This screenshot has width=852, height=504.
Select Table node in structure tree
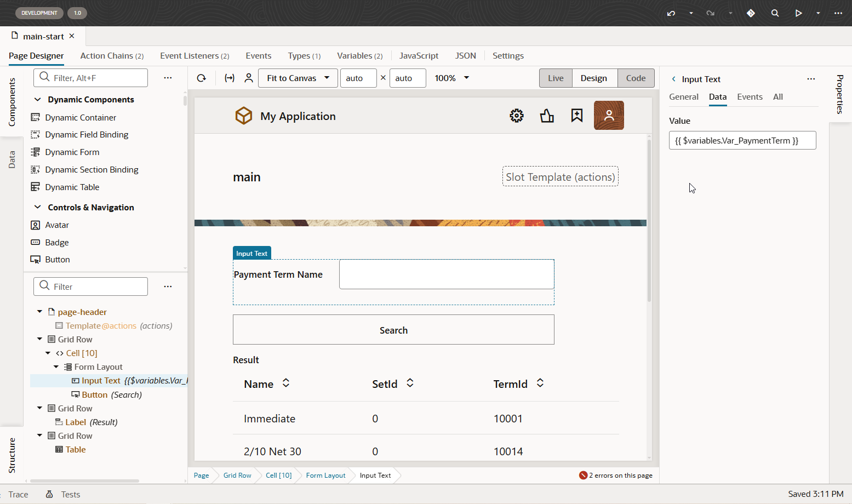71,449
